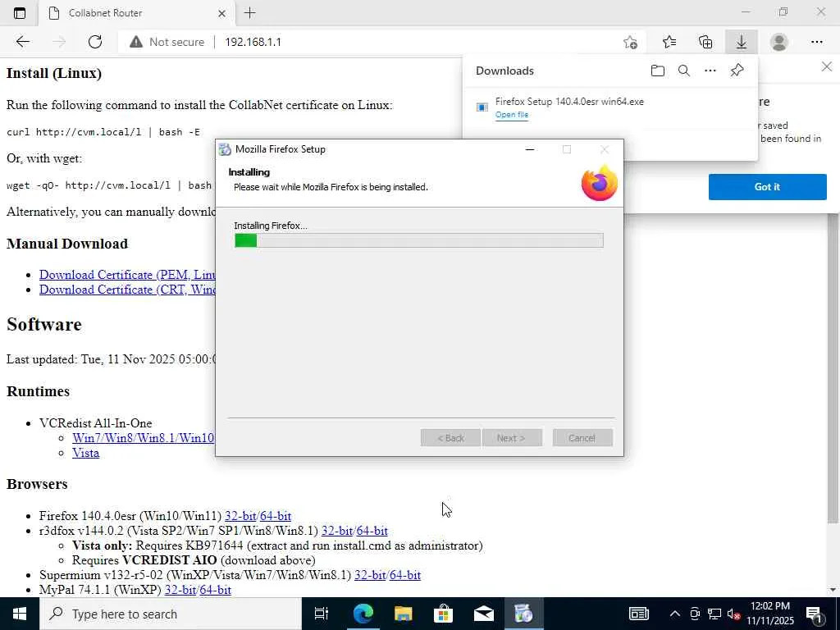Open the Favorites list

[x=669, y=42]
